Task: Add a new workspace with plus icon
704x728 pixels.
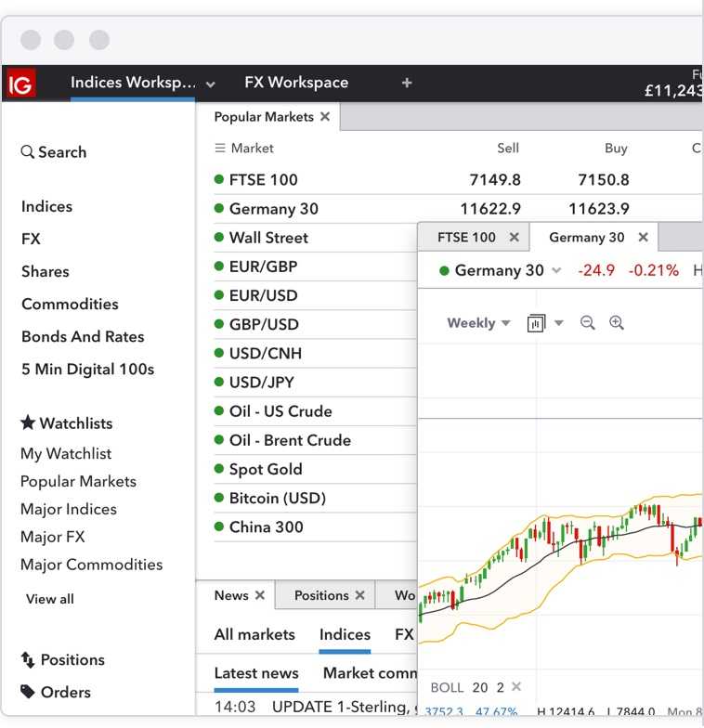Action: point(407,83)
